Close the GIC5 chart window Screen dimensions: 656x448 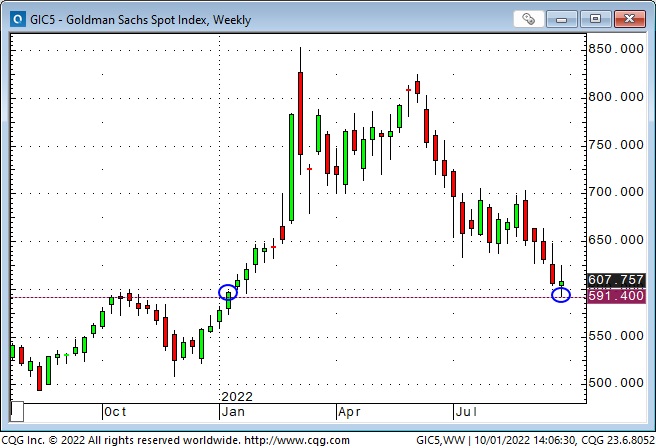629,19
